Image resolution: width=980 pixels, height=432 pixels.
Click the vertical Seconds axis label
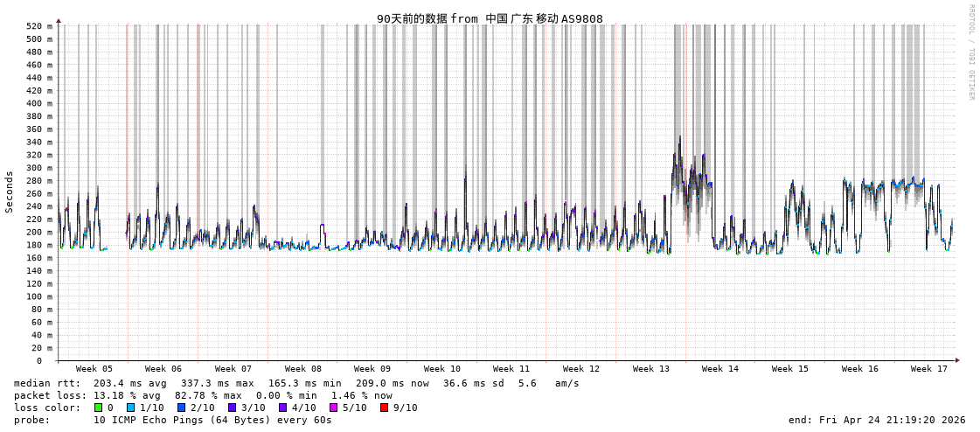(x=10, y=192)
